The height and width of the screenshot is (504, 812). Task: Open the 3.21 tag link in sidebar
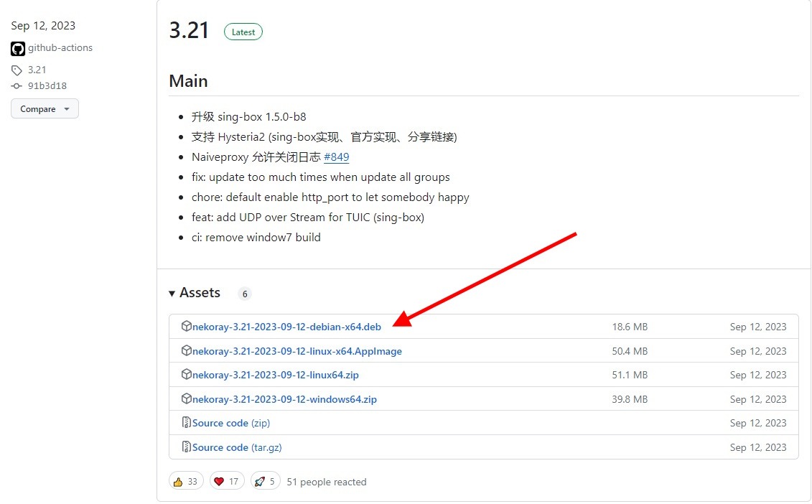[37, 70]
